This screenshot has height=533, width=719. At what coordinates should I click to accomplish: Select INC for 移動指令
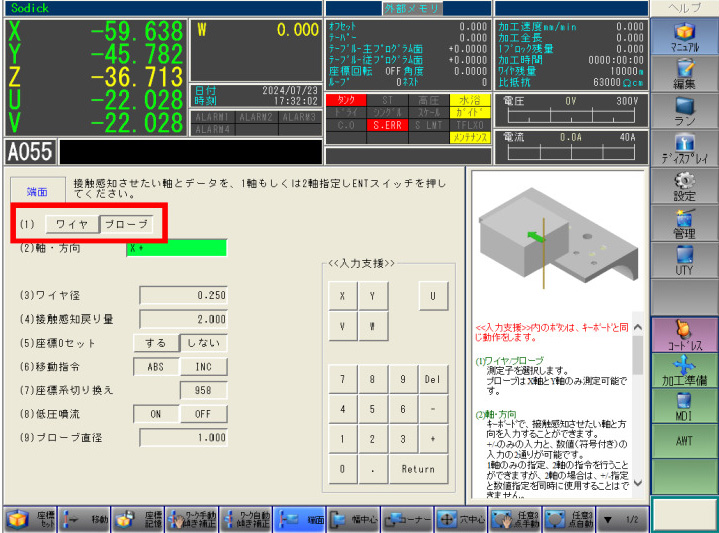[x=204, y=367]
